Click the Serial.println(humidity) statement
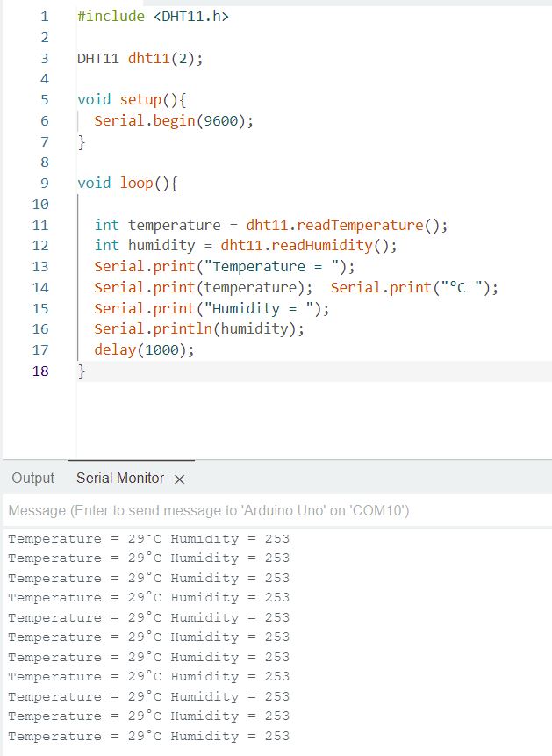This screenshot has width=552, height=756. [x=199, y=328]
